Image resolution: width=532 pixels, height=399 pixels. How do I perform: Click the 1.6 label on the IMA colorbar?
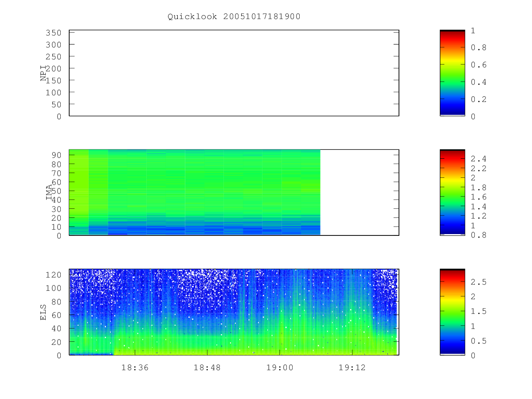pos(478,197)
